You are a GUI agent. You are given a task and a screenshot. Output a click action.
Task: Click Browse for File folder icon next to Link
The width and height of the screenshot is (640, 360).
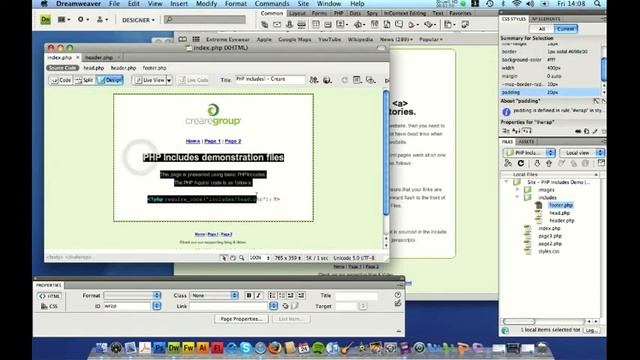(x=295, y=306)
